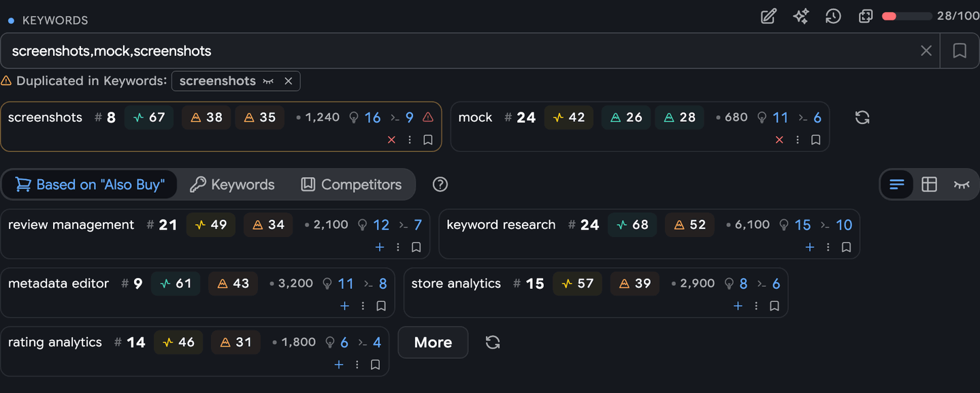
Task: Toggle the hidden eye on duplicated screenshots tag
Action: point(268,81)
